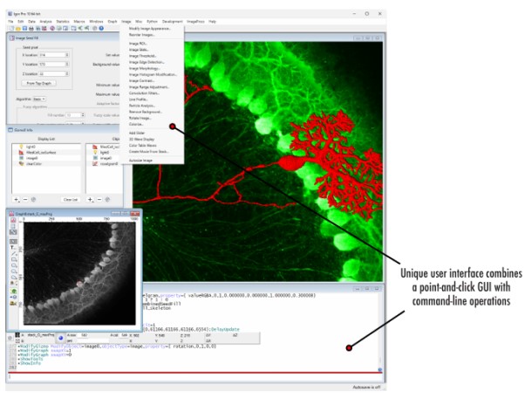Click the top tool icon in graph palette
This screenshot has width=532, height=405.
(12, 222)
